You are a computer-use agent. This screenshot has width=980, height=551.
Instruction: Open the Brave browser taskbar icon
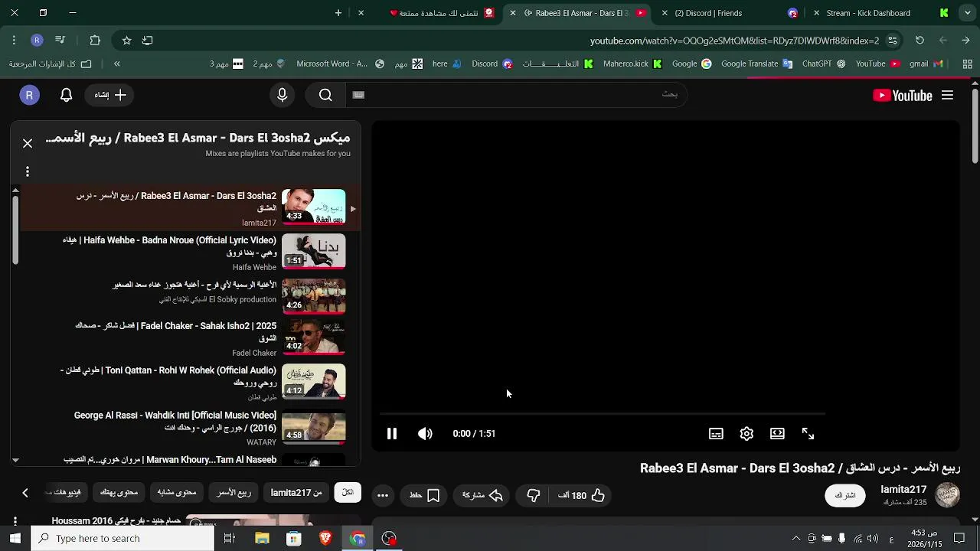325,538
